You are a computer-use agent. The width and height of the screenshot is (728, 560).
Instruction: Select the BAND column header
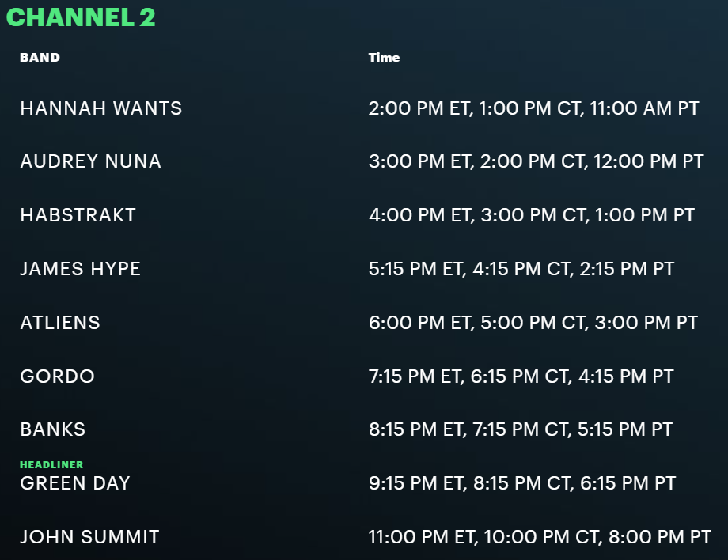[40, 58]
